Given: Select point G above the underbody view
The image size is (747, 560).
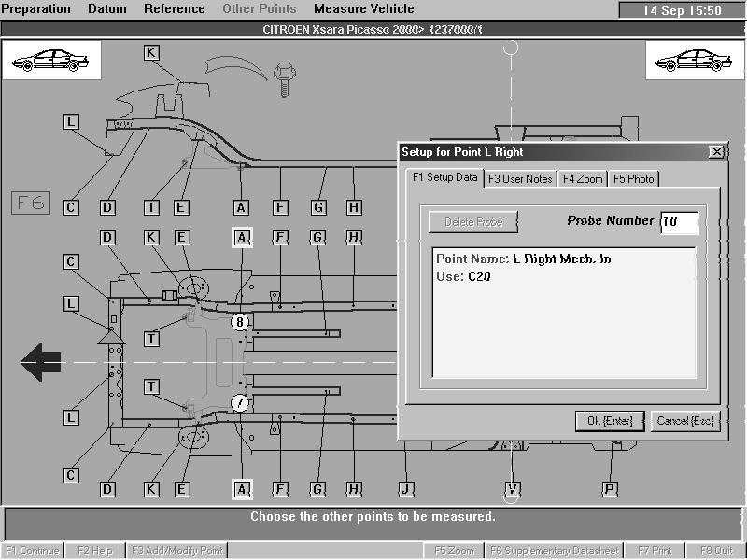Looking at the screenshot, I should click(x=318, y=237).
